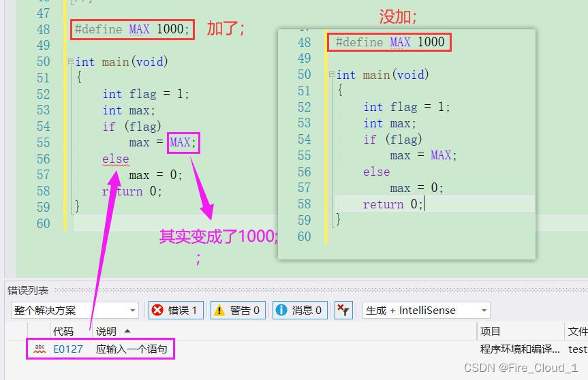This screenshot has height=380, width=588.
Task: Sort by the 代码 column header
Action: 63,331
